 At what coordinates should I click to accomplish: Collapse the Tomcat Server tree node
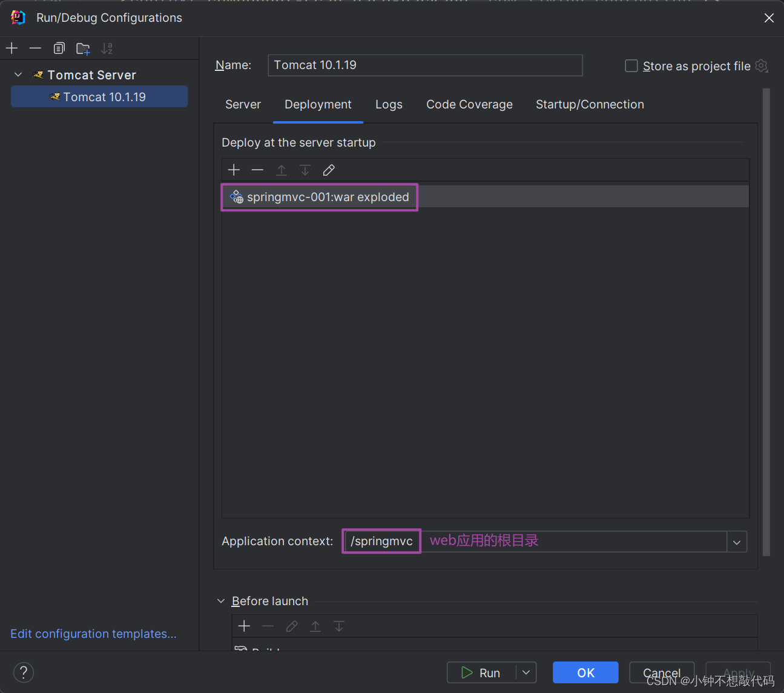tap(18, 75)
